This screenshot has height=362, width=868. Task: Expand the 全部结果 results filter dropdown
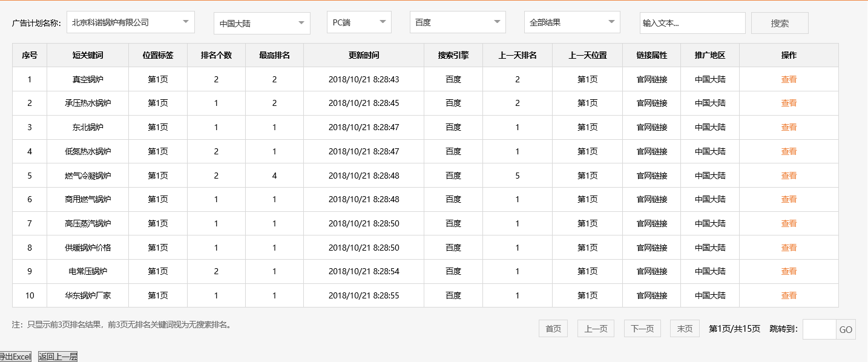pyautogui.click(x=571, y=22)
